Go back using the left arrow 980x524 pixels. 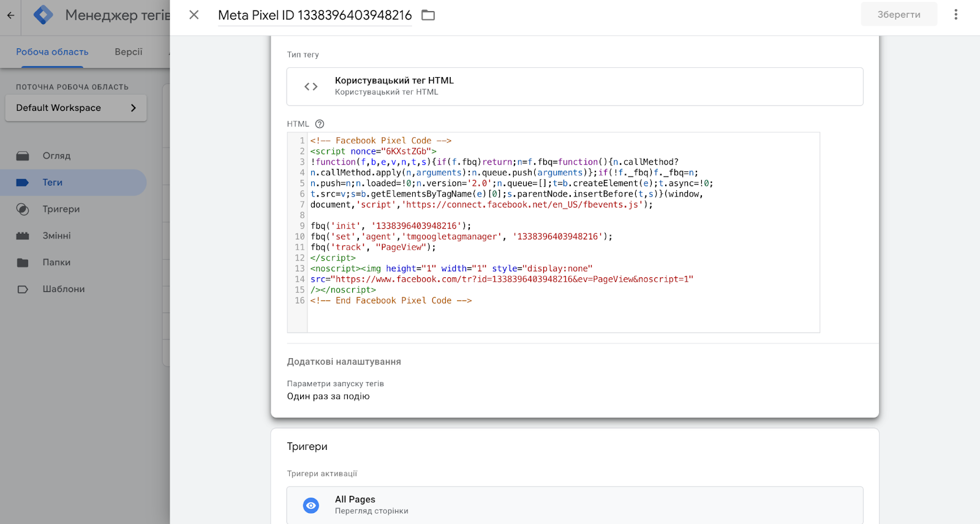10,15
